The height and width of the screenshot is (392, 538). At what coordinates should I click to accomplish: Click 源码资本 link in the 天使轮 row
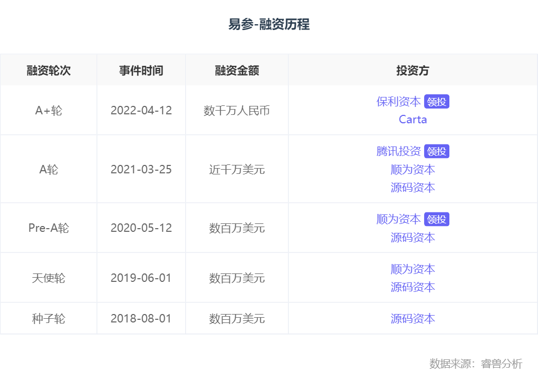tap(413, 287)
